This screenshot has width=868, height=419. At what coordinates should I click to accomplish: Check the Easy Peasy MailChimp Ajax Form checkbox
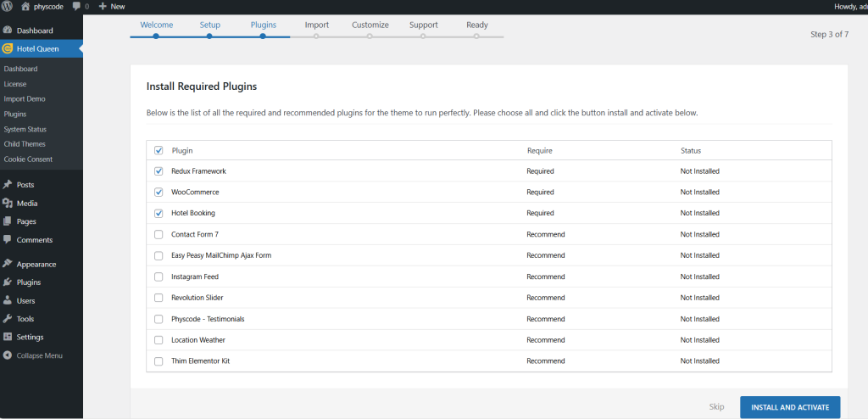point(159,255)
